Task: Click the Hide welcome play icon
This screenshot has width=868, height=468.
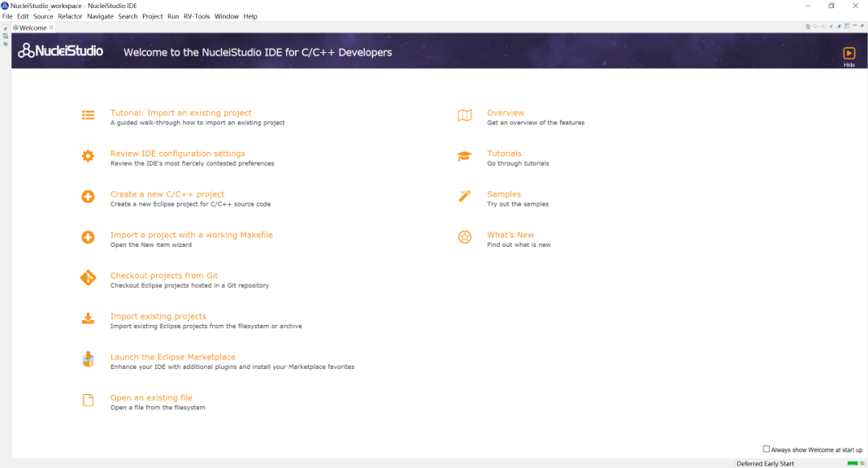Action: pos(850,53)
